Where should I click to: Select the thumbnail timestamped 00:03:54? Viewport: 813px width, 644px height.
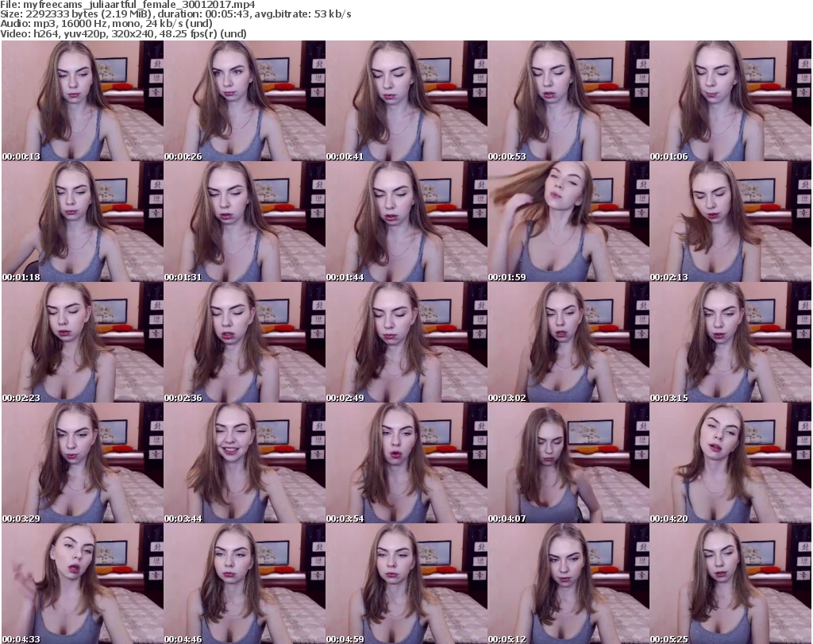tap(406, 463)
